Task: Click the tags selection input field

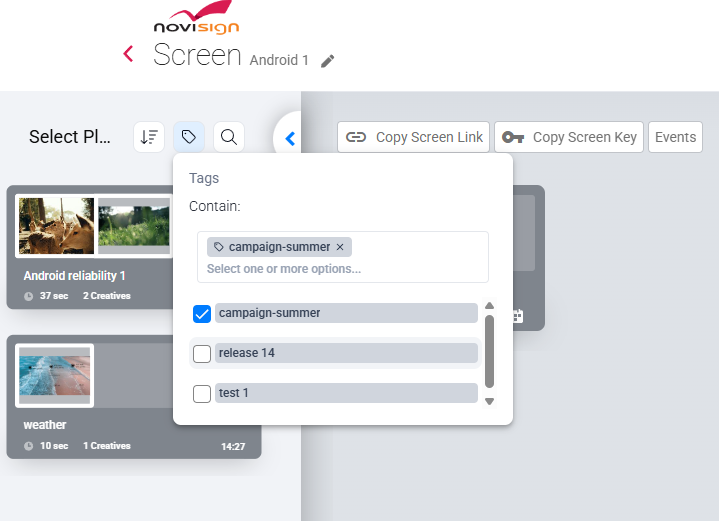Action: 340,269
